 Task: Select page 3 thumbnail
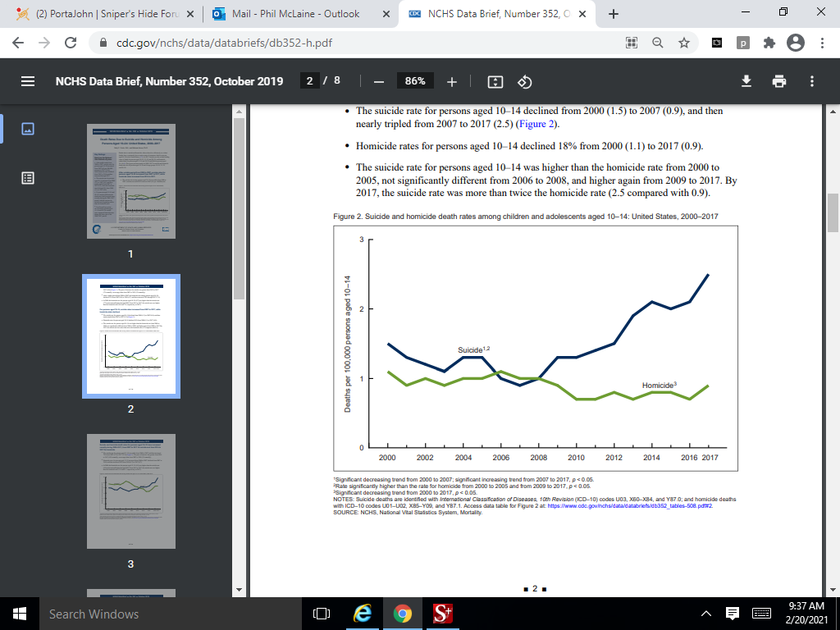tap(131, 491)
